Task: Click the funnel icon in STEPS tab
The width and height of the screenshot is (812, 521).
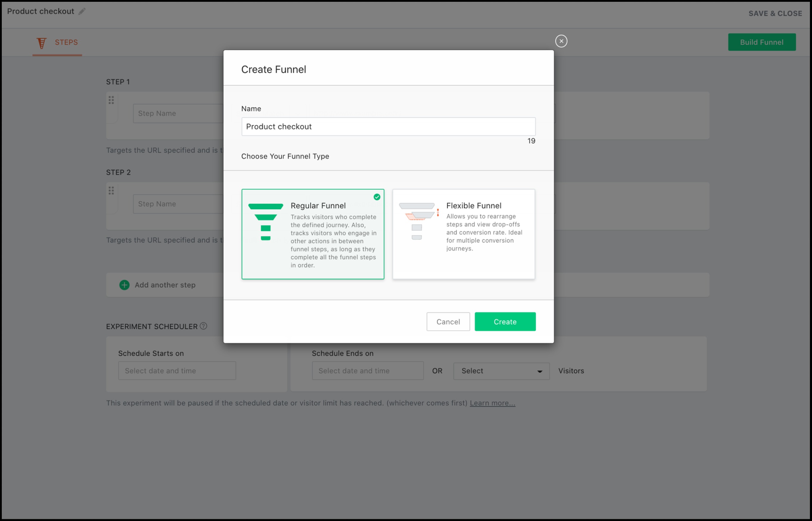Action: pos(42,43)
